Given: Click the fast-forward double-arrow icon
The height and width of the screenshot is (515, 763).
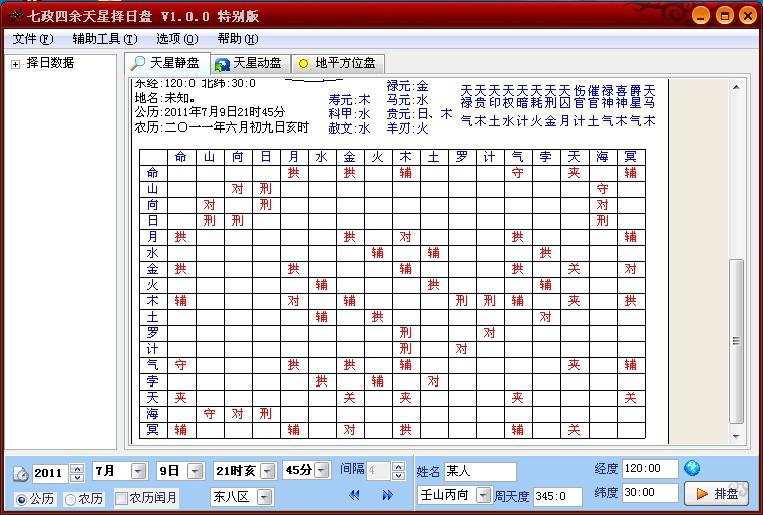Looking at the screenshot, I should pos(387,495).
